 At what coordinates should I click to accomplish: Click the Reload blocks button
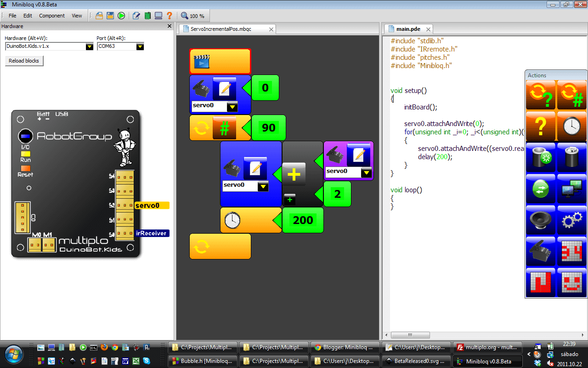click(x=24, y=61)
